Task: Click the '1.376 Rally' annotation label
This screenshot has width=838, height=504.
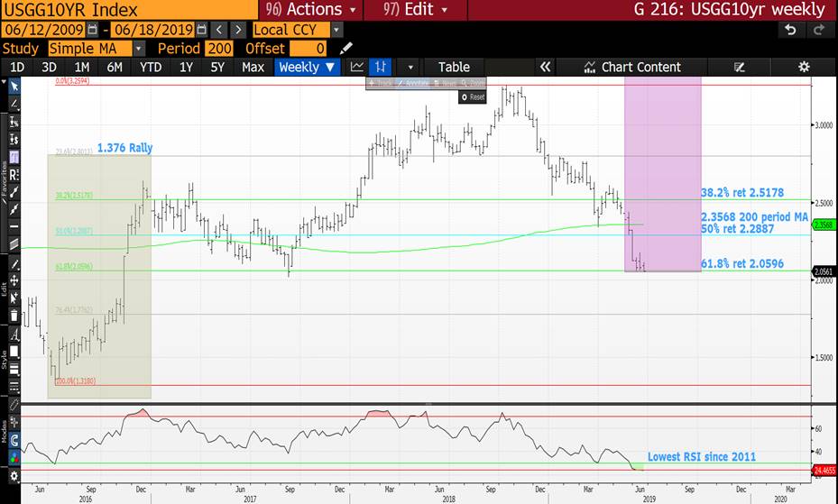Action: (x=125, y=148)
